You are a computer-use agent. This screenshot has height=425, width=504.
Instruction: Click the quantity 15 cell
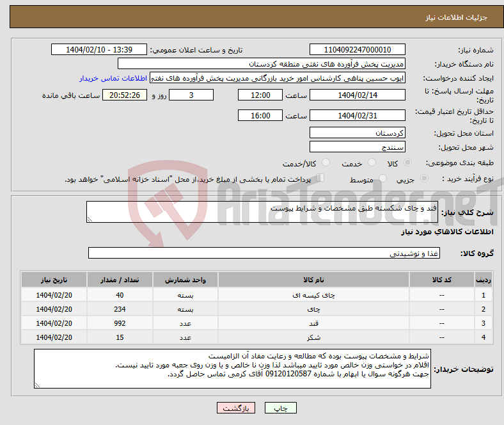120,337
